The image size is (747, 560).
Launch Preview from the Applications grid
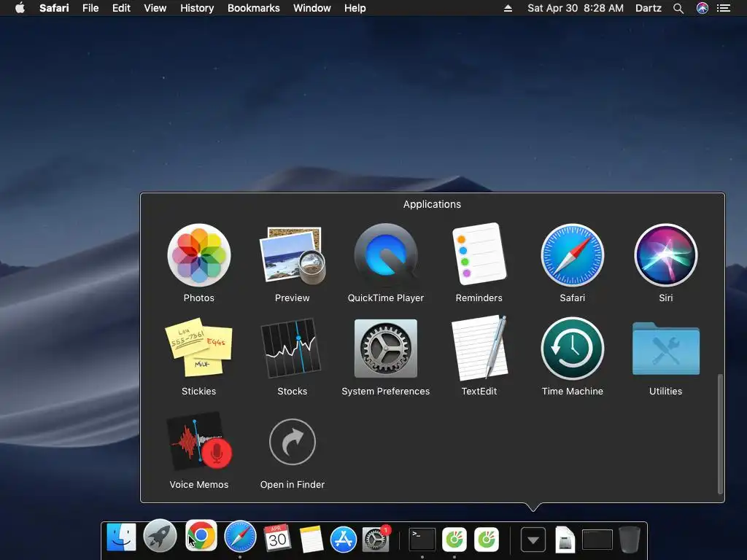pyautogui.click(x=292, y=255)
